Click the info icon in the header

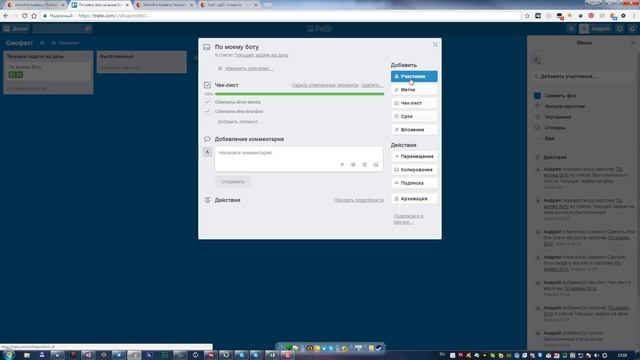[620, 29]
